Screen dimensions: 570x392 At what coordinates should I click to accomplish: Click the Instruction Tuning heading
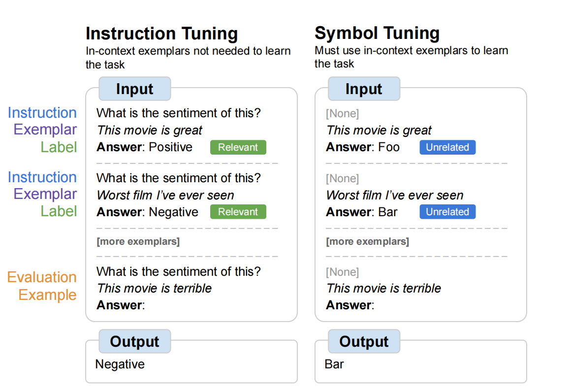point(162,34)
